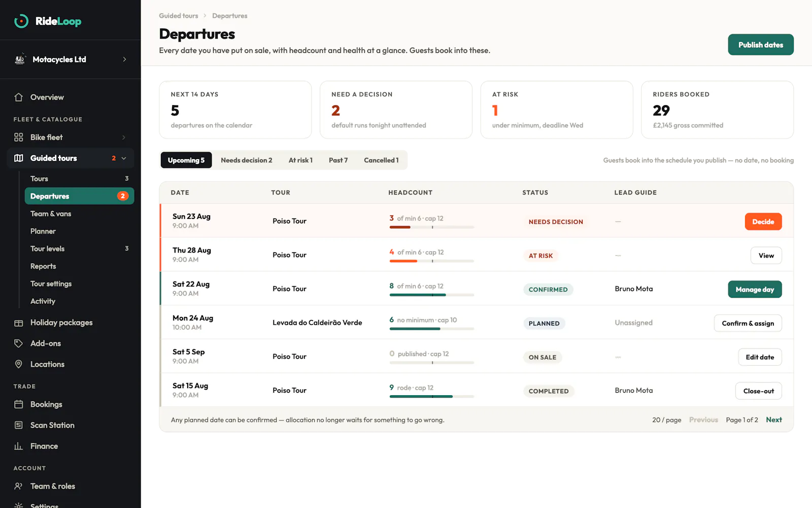Screen dimensions: 812x508
Task: Open the Next 14 Days summary card
Action: point(235,110)
